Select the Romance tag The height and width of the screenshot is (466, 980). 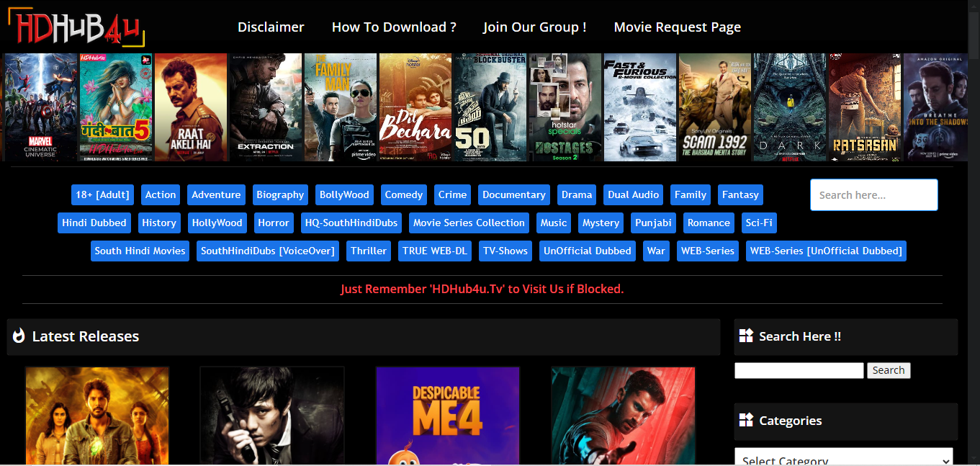tap(709, 223)
